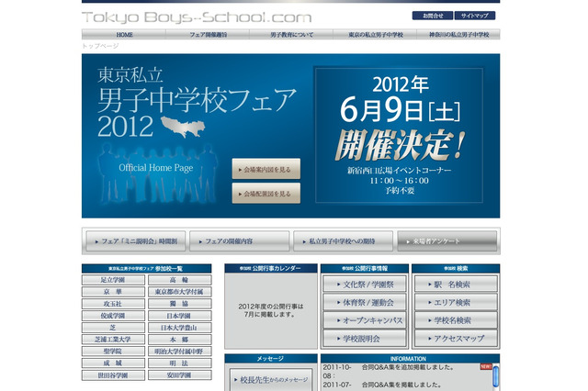Select the 足立学園 school
This screenshot has width=588, height=391.
(113, 280)
